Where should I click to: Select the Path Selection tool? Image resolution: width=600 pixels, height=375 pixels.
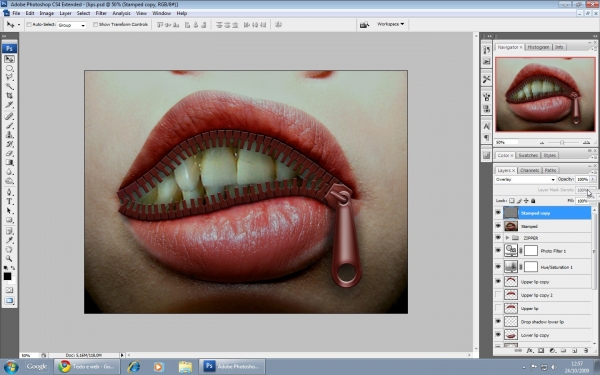(9, 211)
